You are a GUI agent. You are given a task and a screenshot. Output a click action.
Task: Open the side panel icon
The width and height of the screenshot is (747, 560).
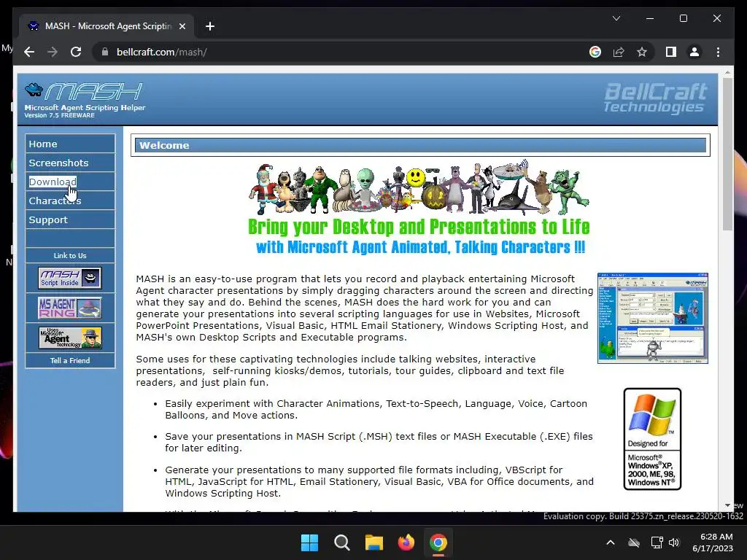671,52
